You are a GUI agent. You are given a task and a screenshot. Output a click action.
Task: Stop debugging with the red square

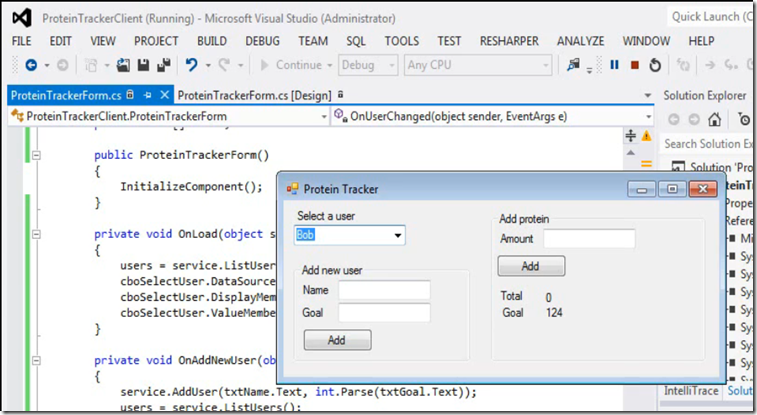[635, 65]
